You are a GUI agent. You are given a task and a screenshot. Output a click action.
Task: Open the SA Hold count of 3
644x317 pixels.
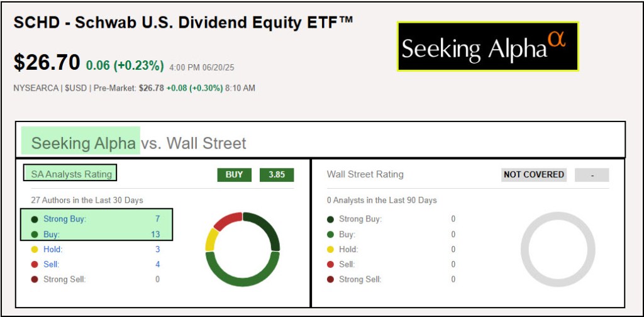click(157, 250)
